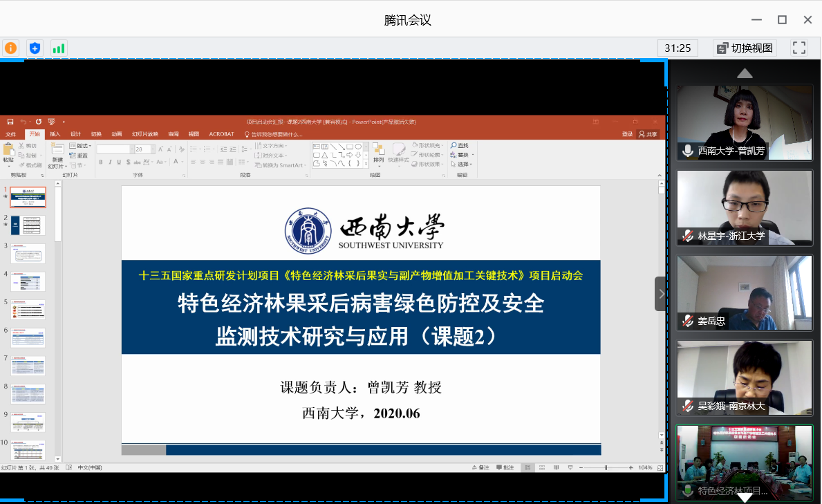Screen dimensions: 822x504
Task: Click the orange meeting info icon
Action: tap(10, 48)
